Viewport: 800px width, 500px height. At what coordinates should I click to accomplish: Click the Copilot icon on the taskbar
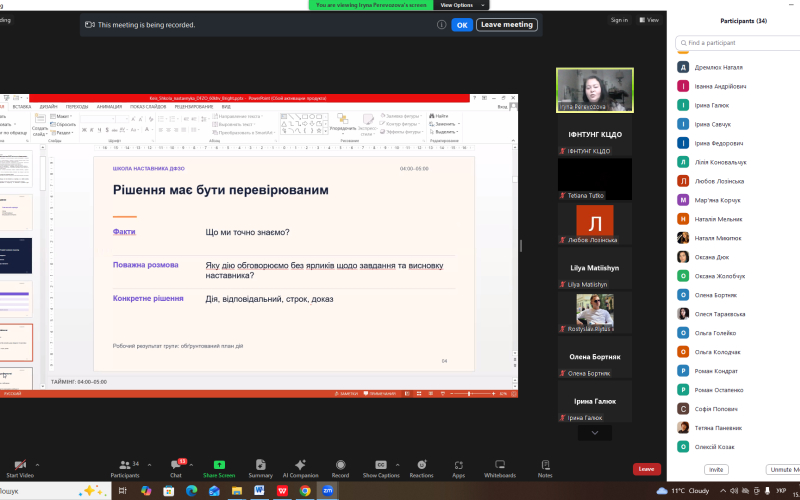[146, 491]
